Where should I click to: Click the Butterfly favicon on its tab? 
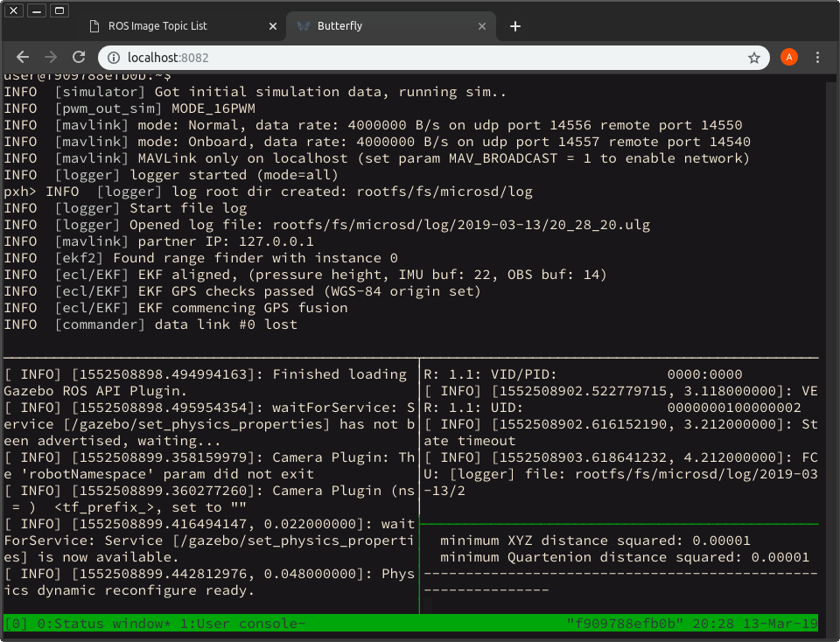(303, 25)
